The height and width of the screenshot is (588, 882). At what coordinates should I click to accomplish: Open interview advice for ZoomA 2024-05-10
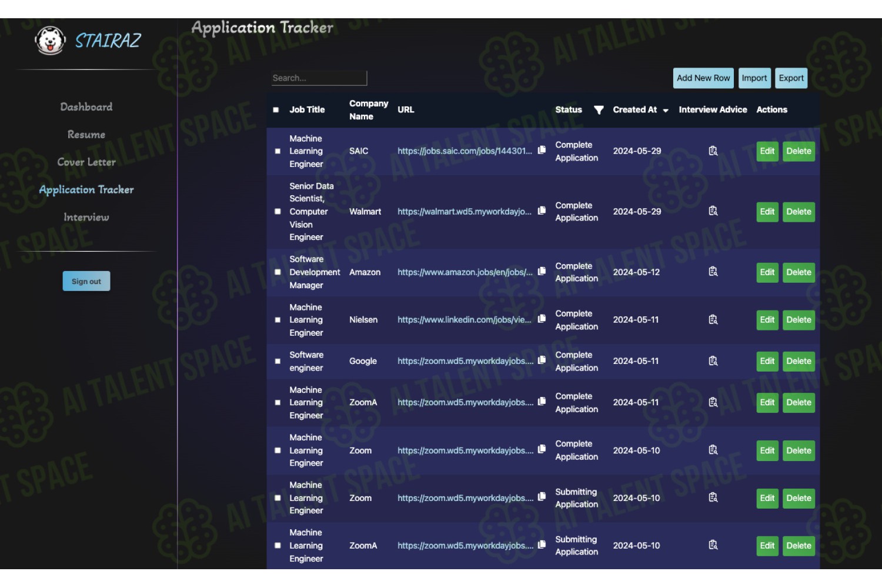713,545
